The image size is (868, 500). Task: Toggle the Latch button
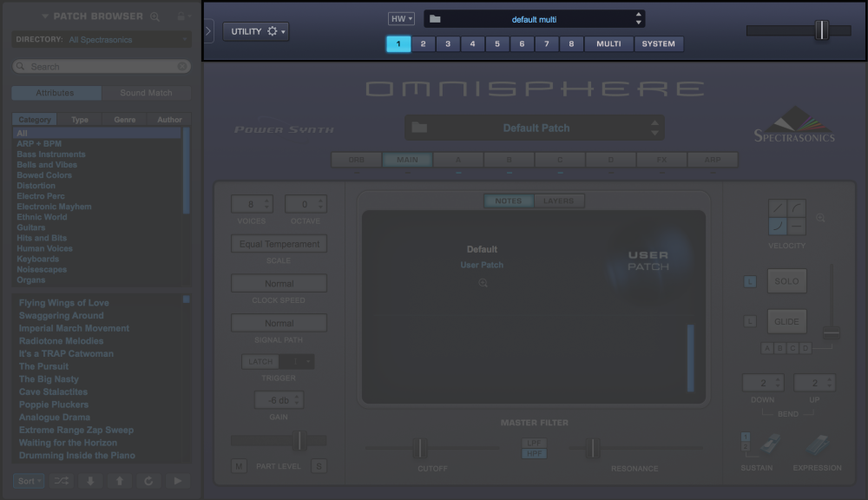[260, 362]
